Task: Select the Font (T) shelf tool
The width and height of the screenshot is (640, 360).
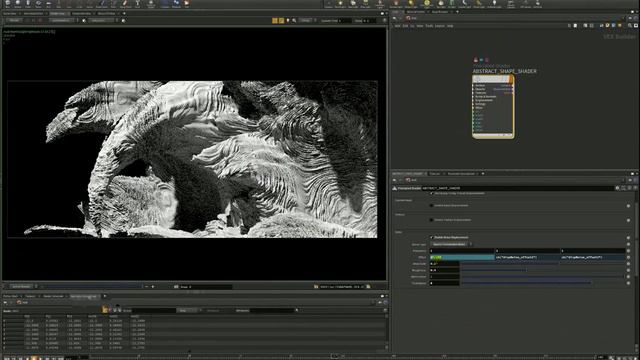Action: [x=138, y=4]
